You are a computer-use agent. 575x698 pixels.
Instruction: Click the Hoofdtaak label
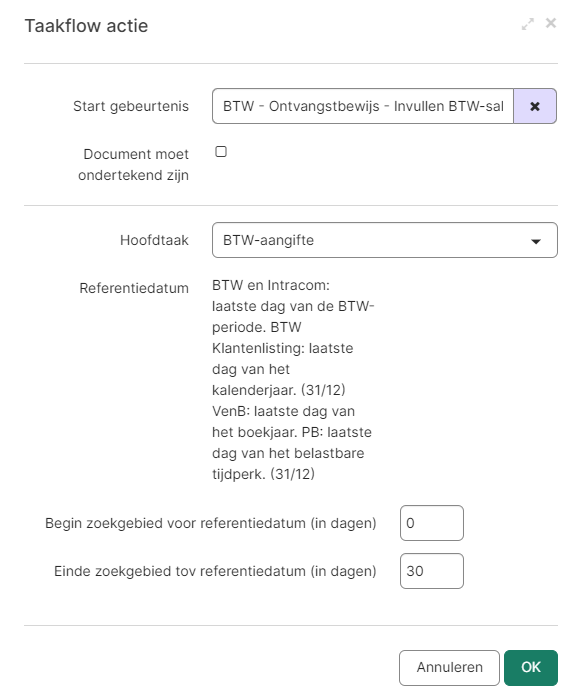[x=154, y=240]
